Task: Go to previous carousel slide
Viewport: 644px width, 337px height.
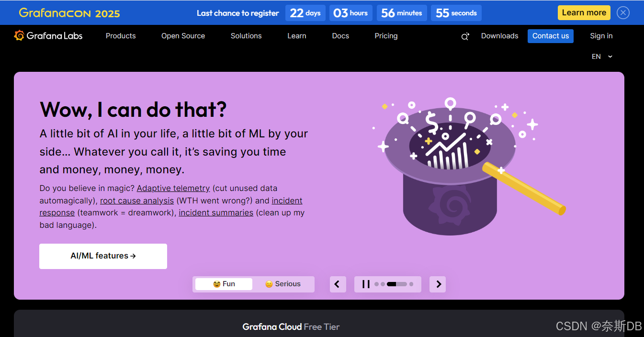Action: coord(338,284)
